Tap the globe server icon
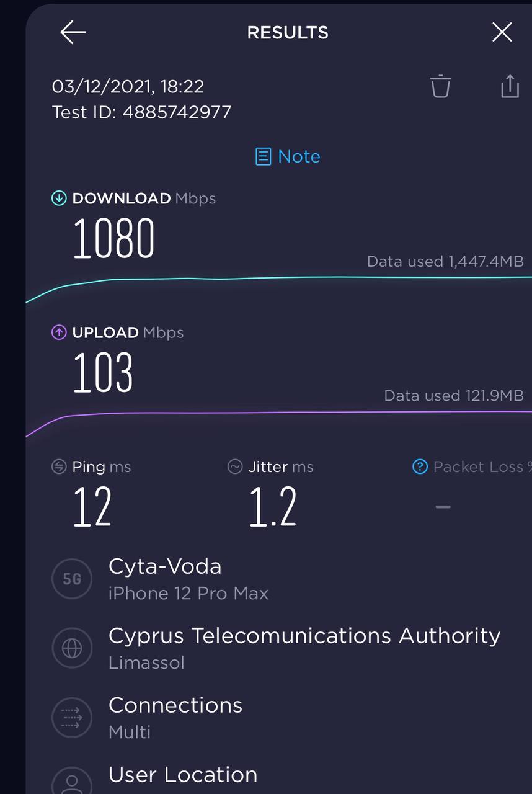The width and height of the screenshot is (532, 794). (x=72, y=648)
